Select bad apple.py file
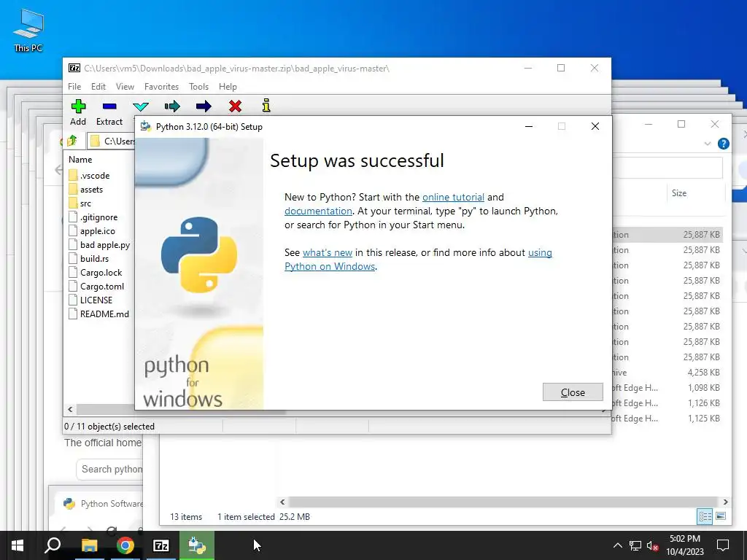 click(x=105, y=245)
